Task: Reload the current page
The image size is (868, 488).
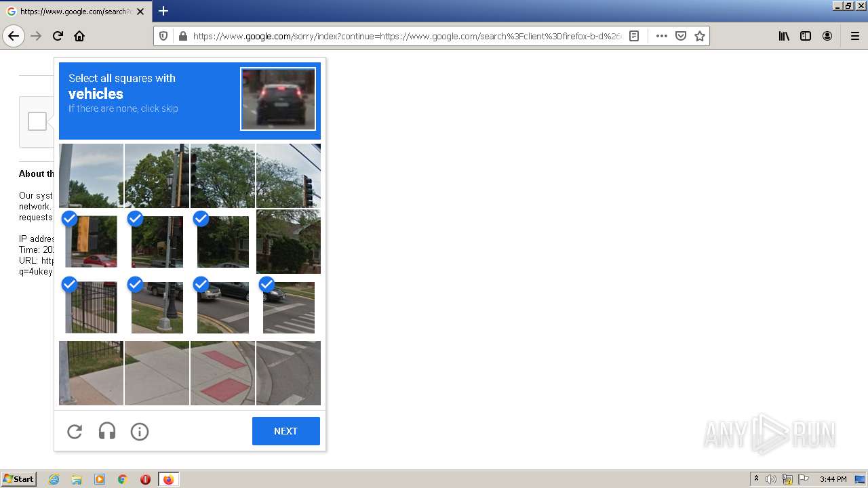Action: click(x=58, y=36)
